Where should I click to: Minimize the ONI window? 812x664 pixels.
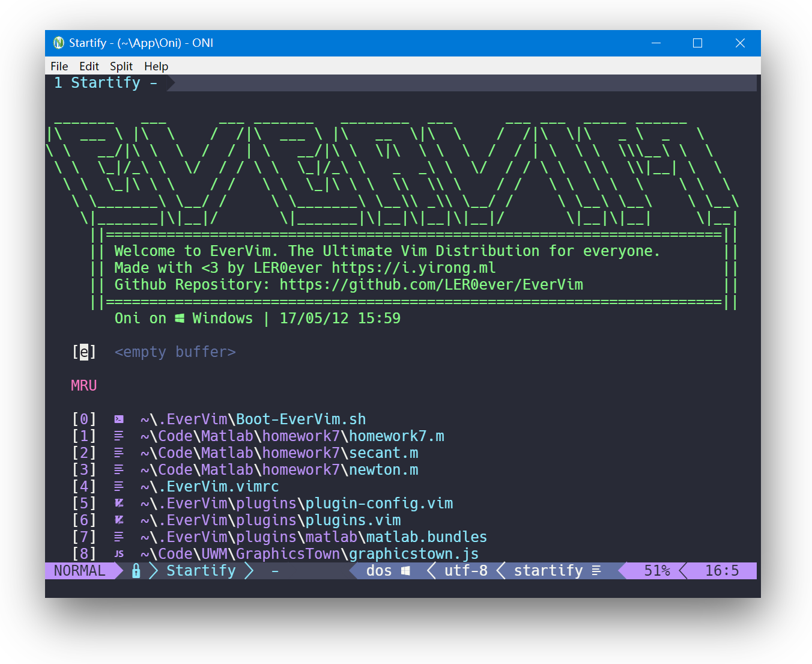(656, 43)
